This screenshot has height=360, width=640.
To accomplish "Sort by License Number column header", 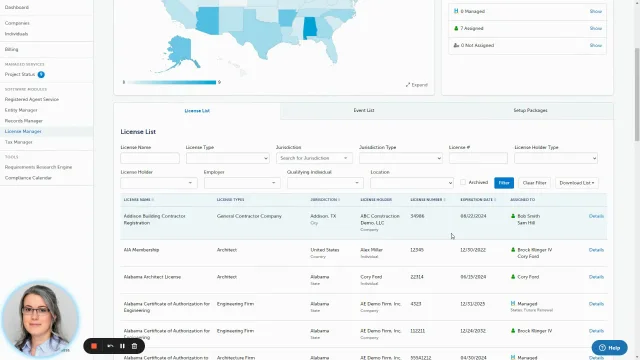I will (x=428, y=200).
